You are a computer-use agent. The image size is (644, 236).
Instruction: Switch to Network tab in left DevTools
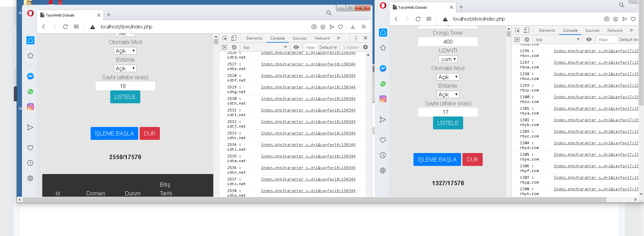click(x=322, y=38)
